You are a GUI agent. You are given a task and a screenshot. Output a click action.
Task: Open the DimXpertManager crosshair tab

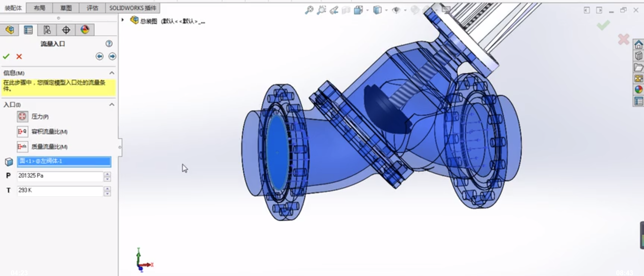[x=66, y=30]
